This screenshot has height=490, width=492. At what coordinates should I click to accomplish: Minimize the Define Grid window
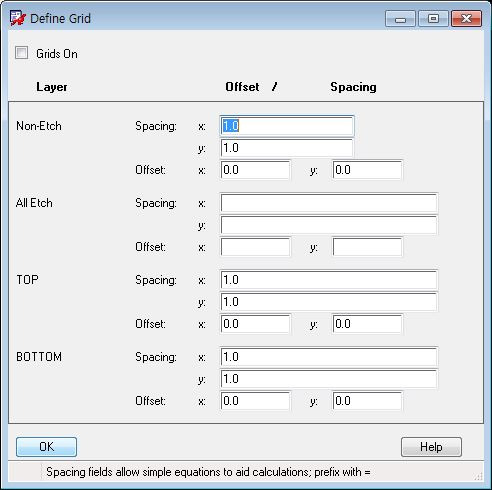point(400,19)
